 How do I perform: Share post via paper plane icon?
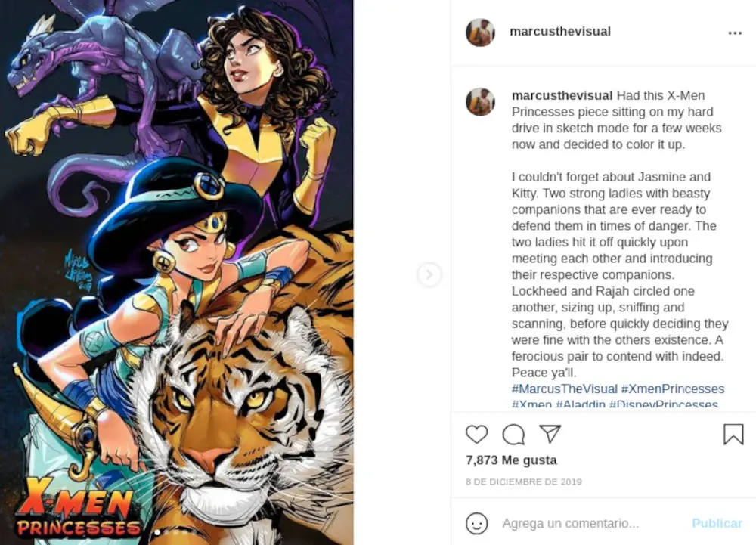coord(550,434)
